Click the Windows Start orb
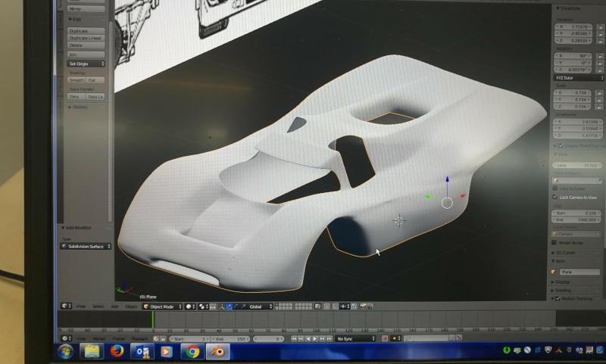This screenshot has height=364, width=606. pyautogui.click(x=65, y=352)
